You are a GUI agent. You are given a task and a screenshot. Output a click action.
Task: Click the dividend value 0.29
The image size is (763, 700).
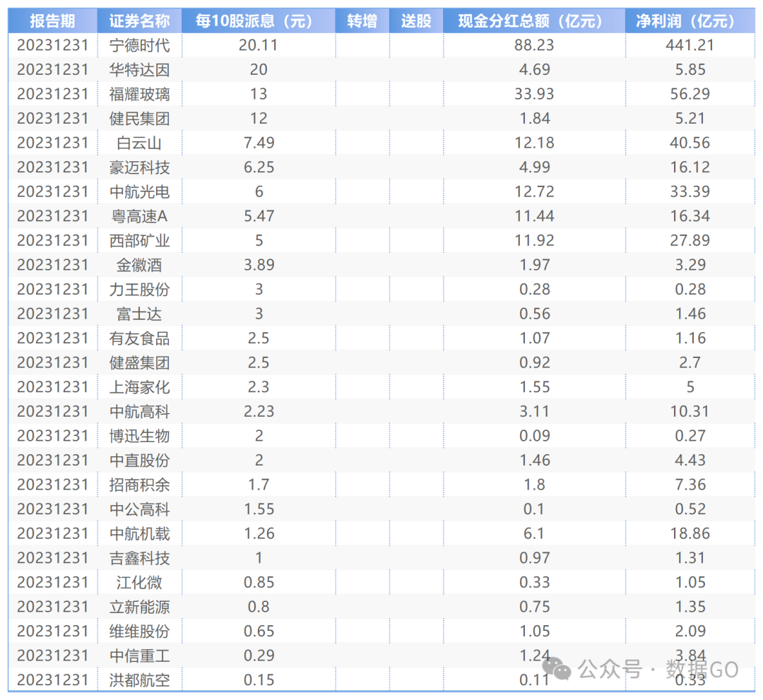coord(259,655)
